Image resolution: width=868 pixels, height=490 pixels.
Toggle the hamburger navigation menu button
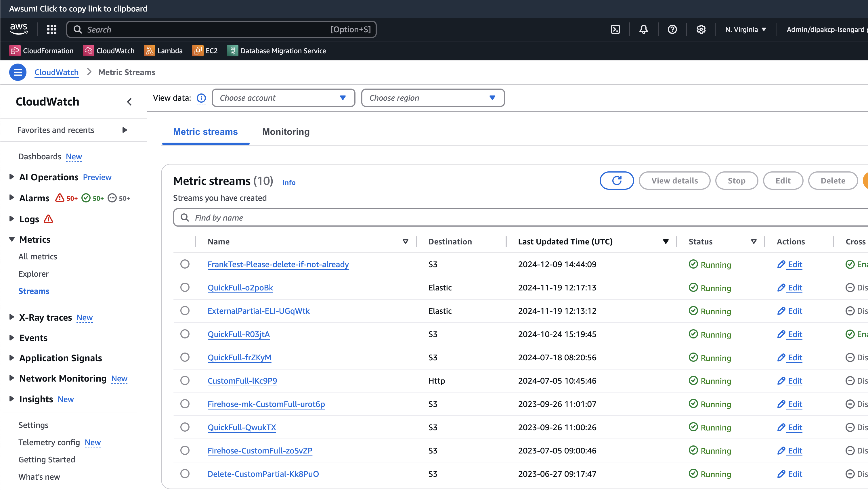tap(18, 72)
